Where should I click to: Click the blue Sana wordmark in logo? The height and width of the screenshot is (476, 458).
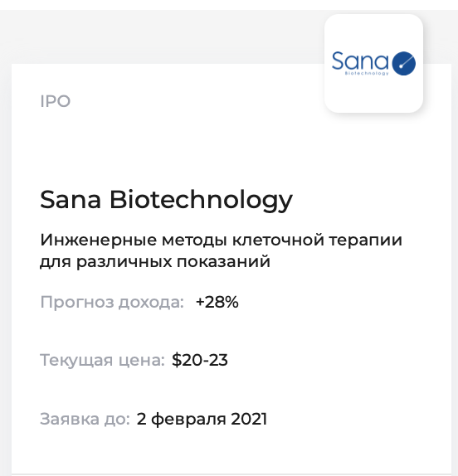tap(360, 60)
